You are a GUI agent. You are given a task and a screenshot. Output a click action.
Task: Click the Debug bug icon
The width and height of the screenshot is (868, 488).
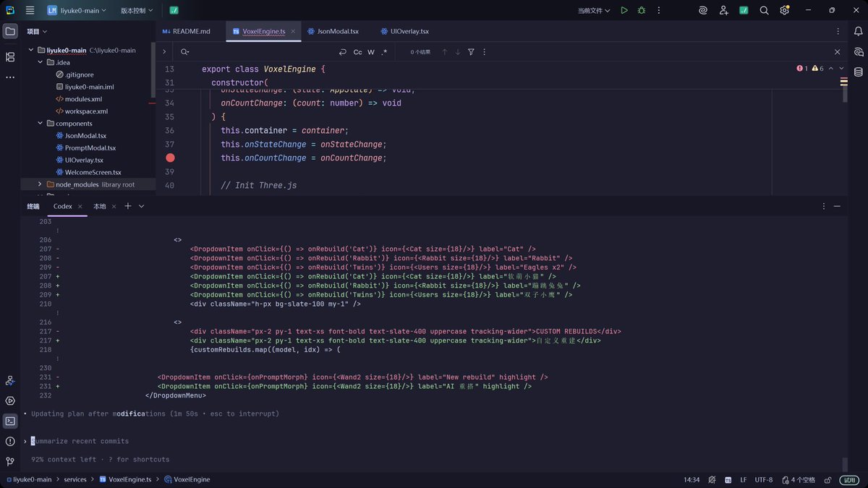(x=642, y=10)
